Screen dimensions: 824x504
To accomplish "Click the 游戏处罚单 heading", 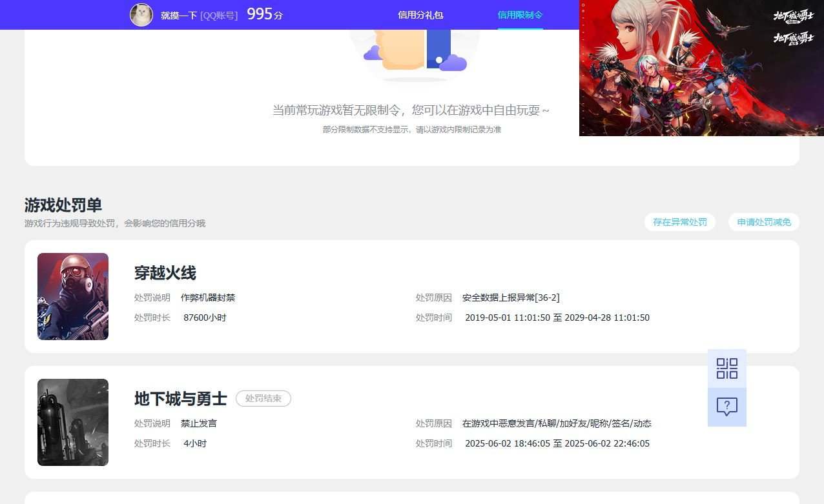I will (63, 205).
